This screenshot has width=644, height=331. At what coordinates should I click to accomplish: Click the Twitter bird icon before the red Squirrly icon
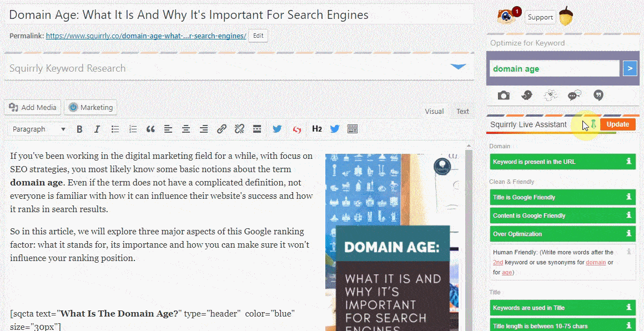pos(277,129)
